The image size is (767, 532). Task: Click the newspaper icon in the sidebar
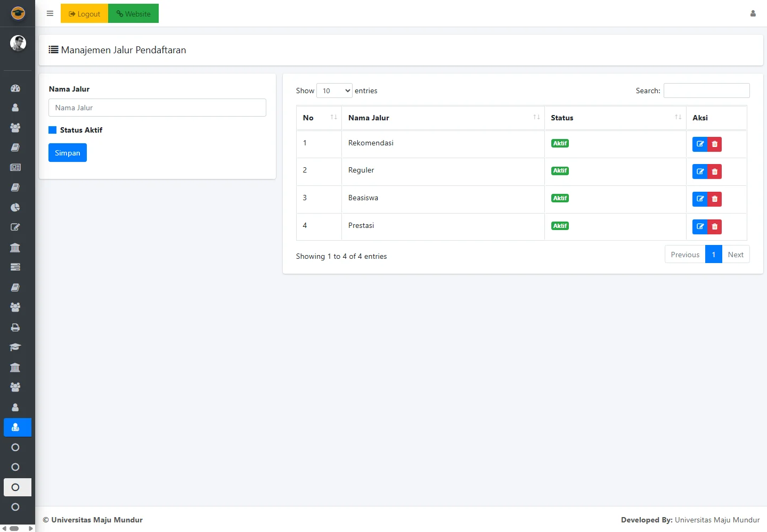point(15,167)
